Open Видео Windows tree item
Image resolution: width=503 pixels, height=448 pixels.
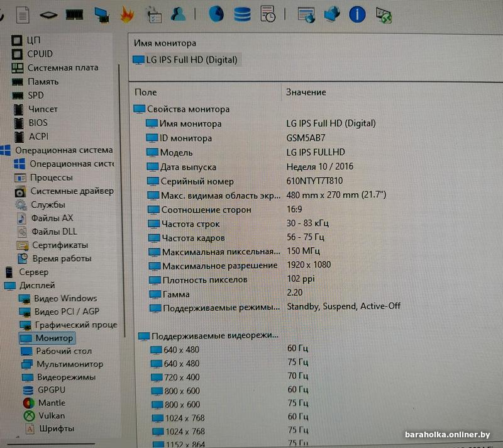tap(58, 298)
